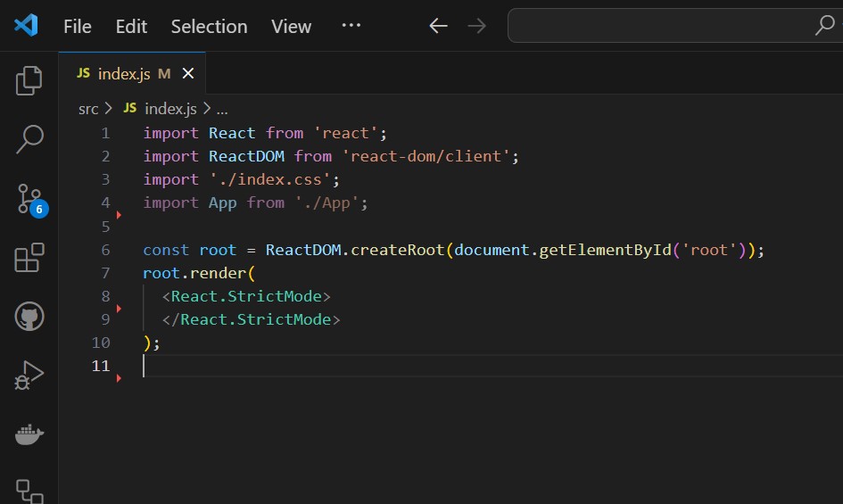843x504 pixels.
Task: Click the command center search box
Action: point(660,26)
